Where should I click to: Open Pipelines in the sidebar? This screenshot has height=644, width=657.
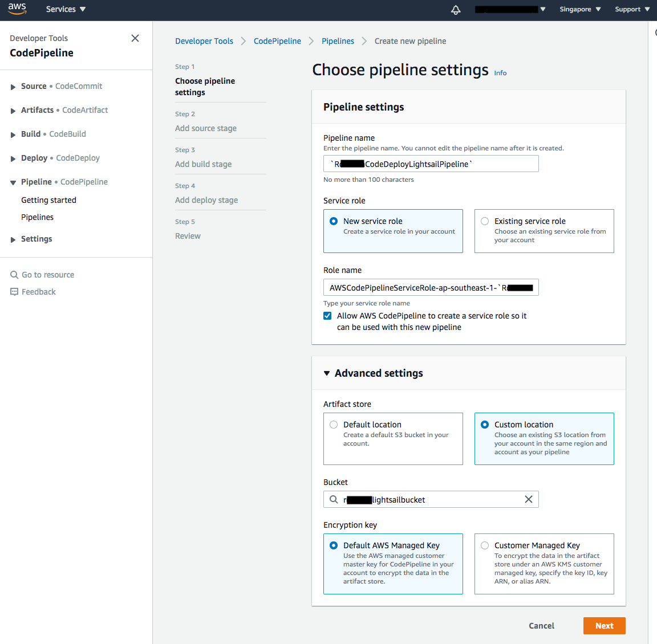tap(37, 217)
